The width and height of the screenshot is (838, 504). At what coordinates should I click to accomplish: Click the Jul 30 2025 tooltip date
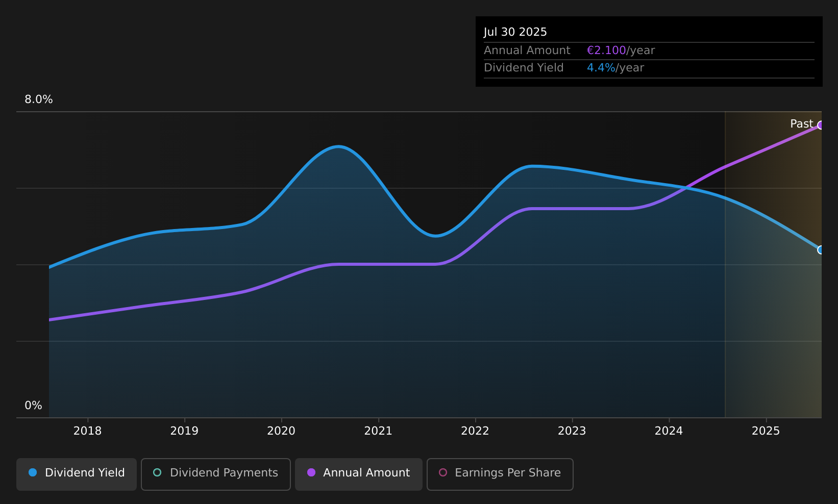(x=515, y=32)
